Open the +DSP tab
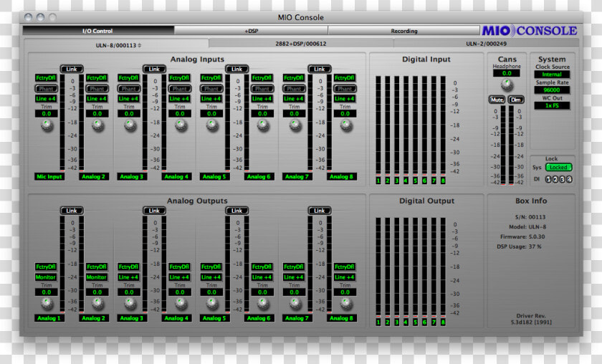Screen dimensions: 602x364 click(x=251, y=31)
